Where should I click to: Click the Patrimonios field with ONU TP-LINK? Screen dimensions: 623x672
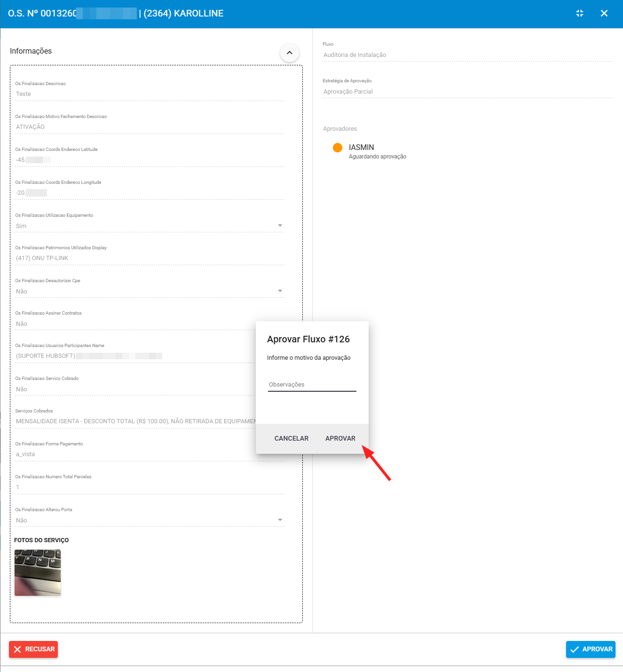[x=150, y=258]
